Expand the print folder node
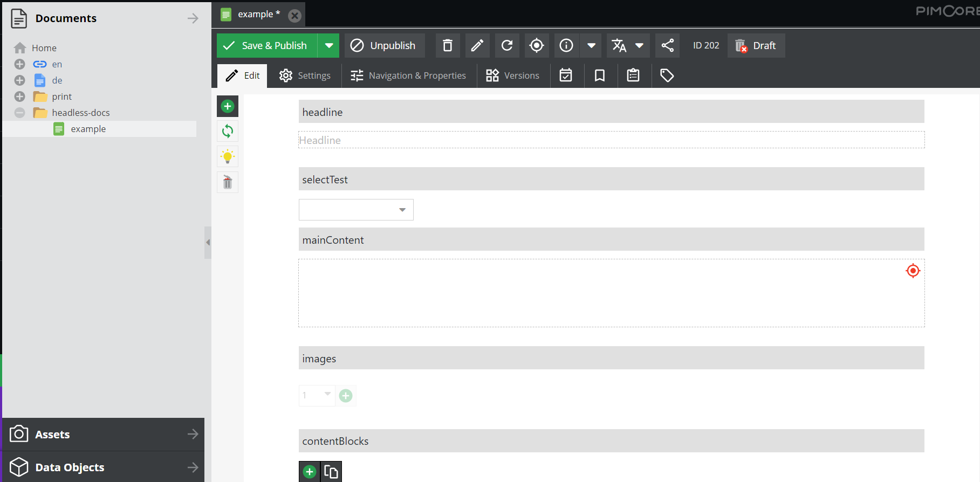 coord(19,97)
